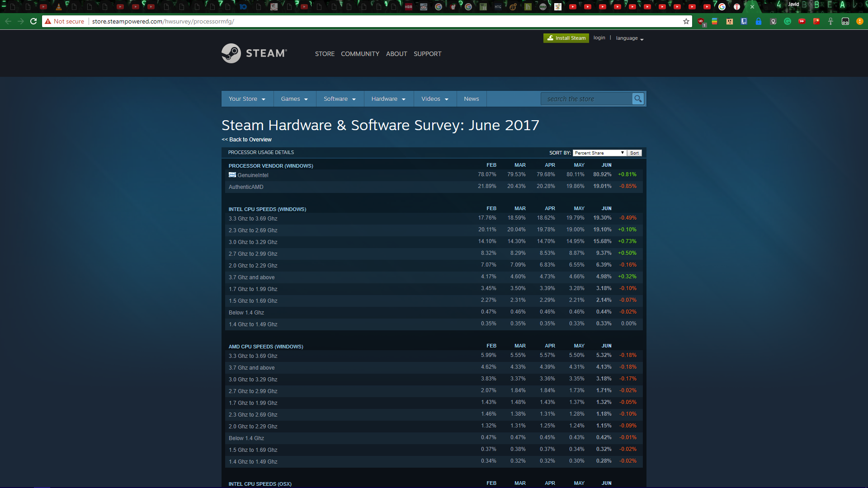Screen dimensions: 868x488
Task: Open the lightbulb extension icon
Action: [x=773, y=21]
